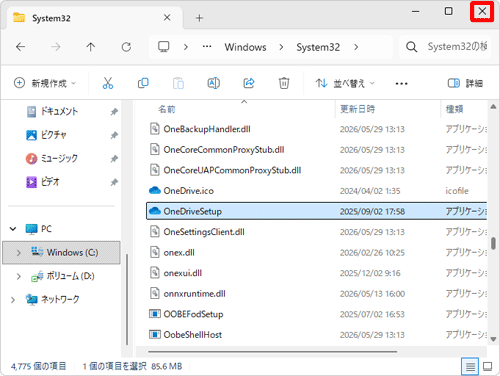Click the Delete trash can icon

click(x=284, y=83)
